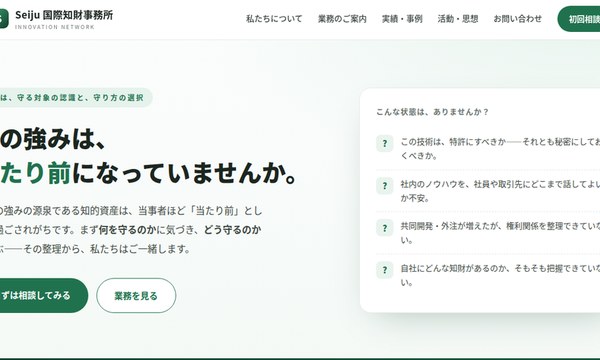600x360 pixels.
Task: Go to 実績・事例 page
Action: [x=402, y=19]
